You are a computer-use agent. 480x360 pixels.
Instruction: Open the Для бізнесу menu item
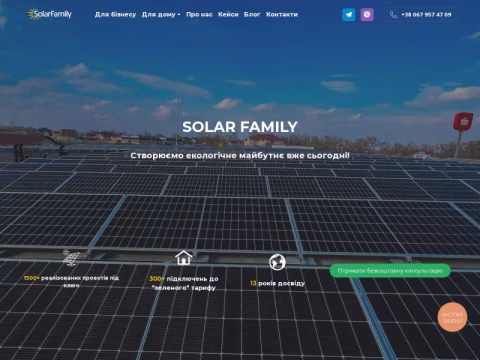(x=115, y=15)
